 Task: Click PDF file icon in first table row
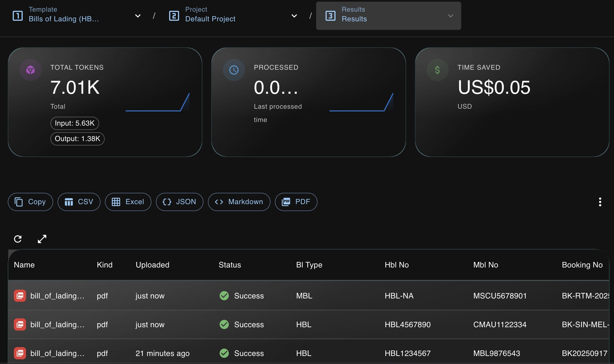click(x=20, y=296)
